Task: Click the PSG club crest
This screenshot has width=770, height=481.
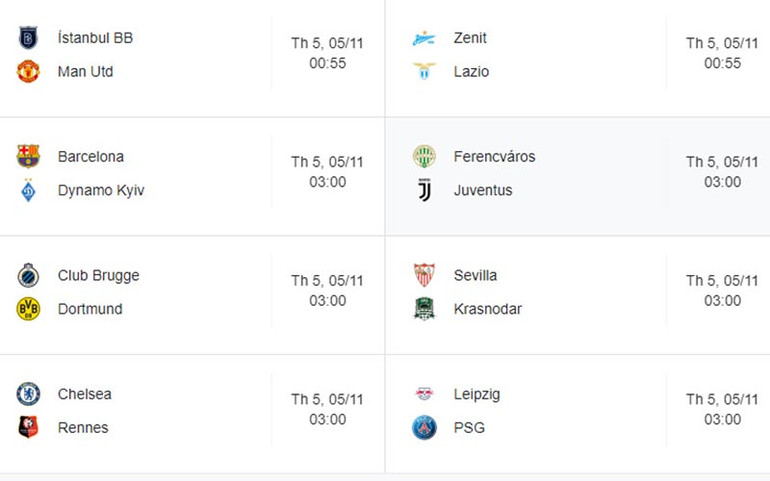Action: 424,428
